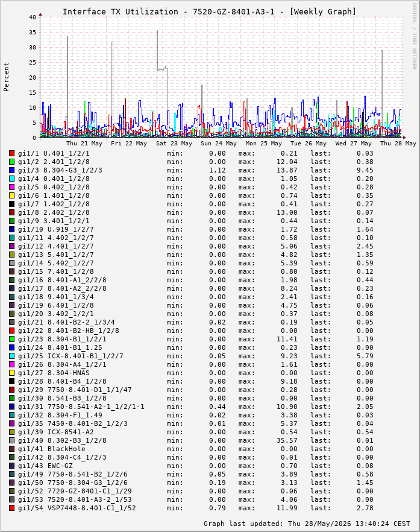This screenshot has height=532, width=420.
Task: Click the gray swatch for gi1/40 8.302-B3_1/2/8
Action: pos(12,440)
